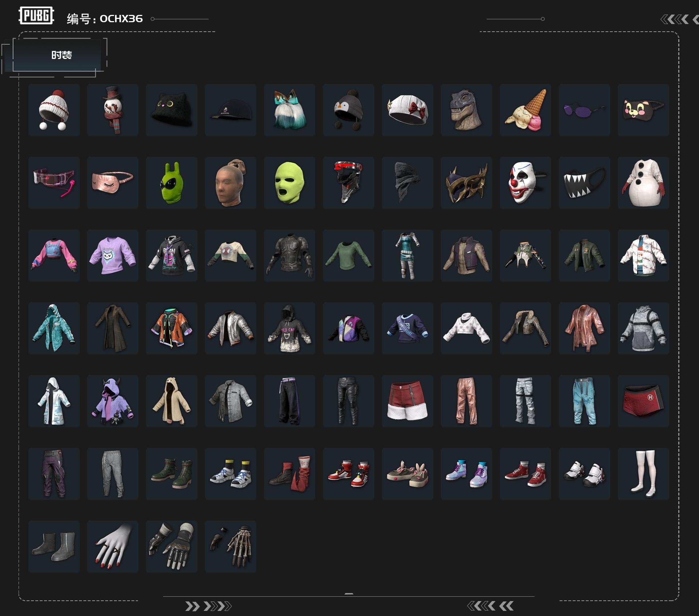
Task: Select the black cat ear hat
Action: (171, 110)
